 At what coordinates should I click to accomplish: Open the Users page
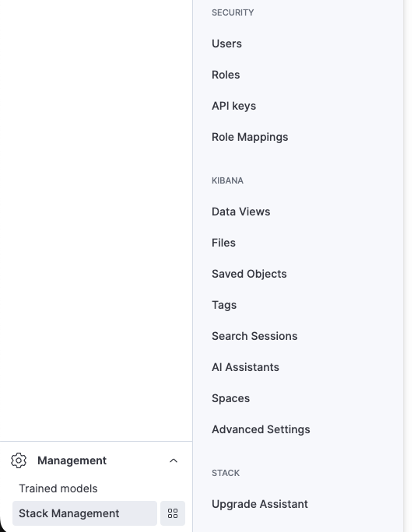[226, 44]
